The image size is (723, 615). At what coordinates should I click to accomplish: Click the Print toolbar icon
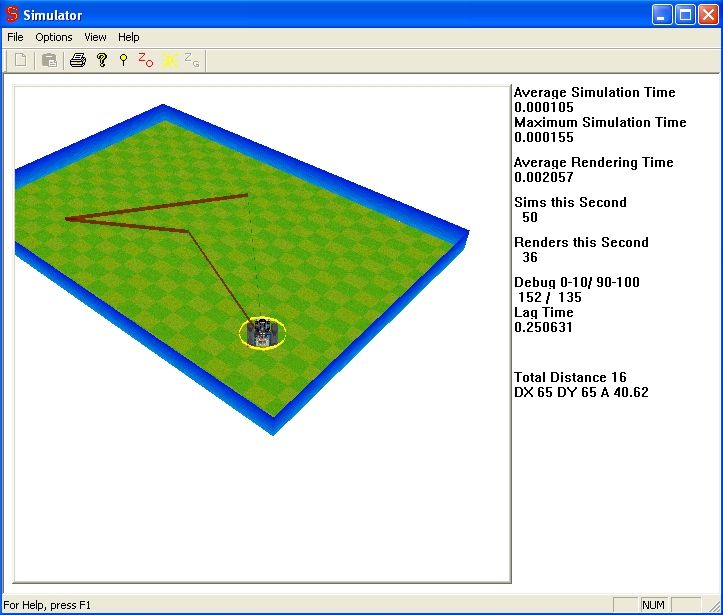pos(78,61)
